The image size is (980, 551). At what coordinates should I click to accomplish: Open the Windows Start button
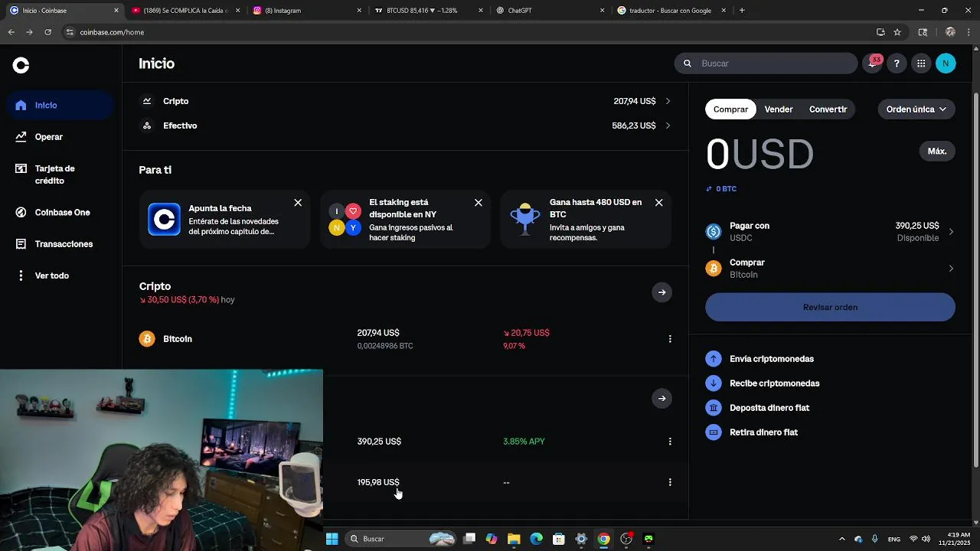pyautogui.click(x=332, y=539)
